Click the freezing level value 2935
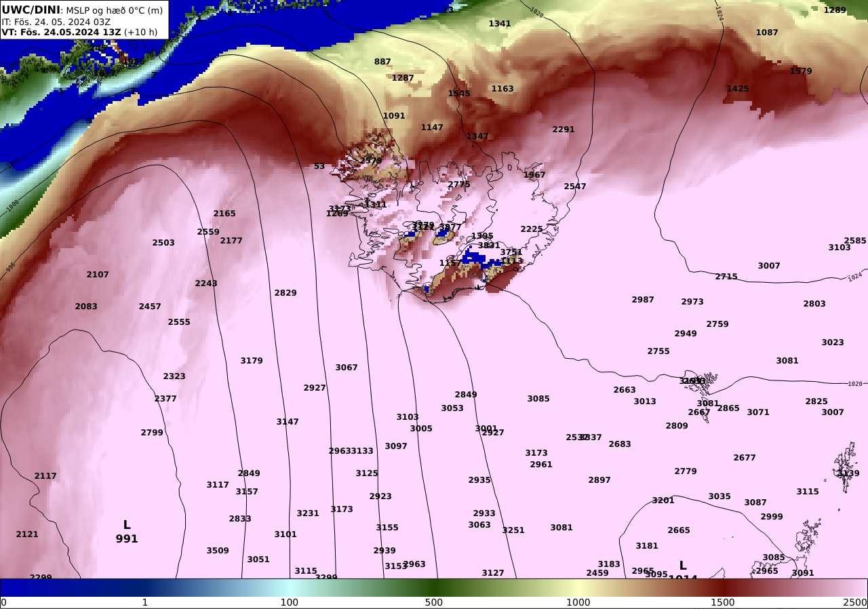The width and height of the screenshot is (868, 609). 479,480
